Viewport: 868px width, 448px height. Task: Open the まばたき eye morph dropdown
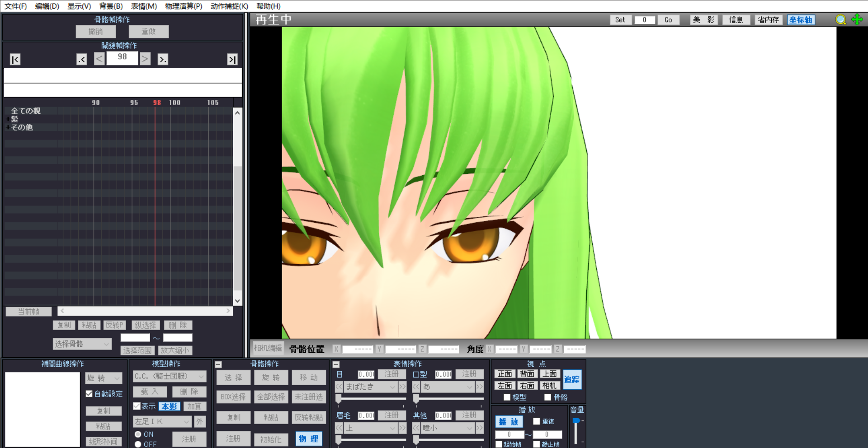pos(371,387)
